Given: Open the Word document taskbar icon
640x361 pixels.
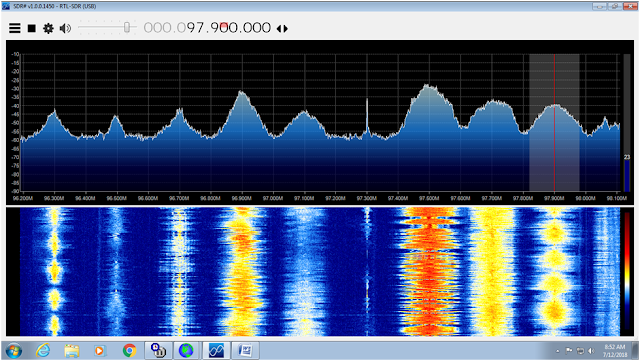Looking at the screenshot, I should click(x=245, y=351).
